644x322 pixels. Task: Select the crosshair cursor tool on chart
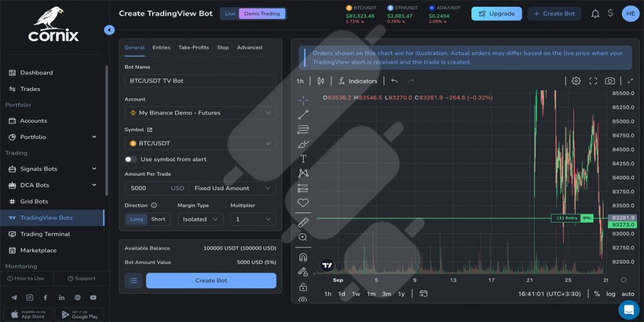pos(303,100)
